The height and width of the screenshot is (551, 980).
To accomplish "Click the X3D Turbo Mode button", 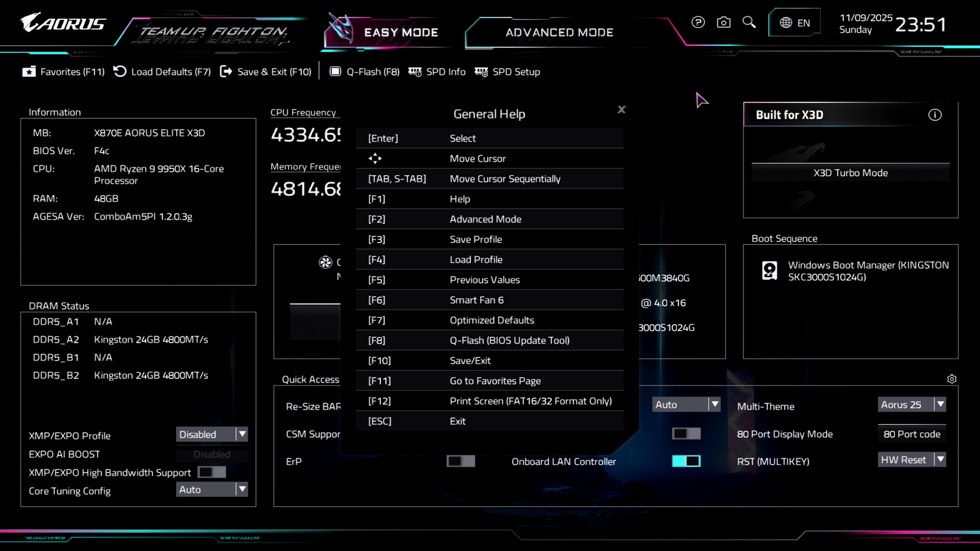I will coord(850,173).
